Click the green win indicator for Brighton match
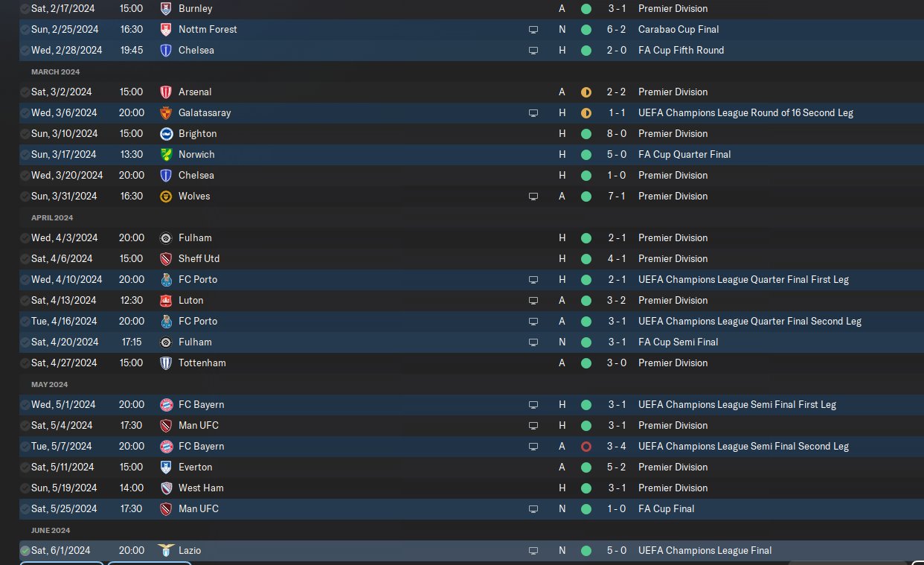The width and height of the screenshot is (924, 565). tap(586, 134)
